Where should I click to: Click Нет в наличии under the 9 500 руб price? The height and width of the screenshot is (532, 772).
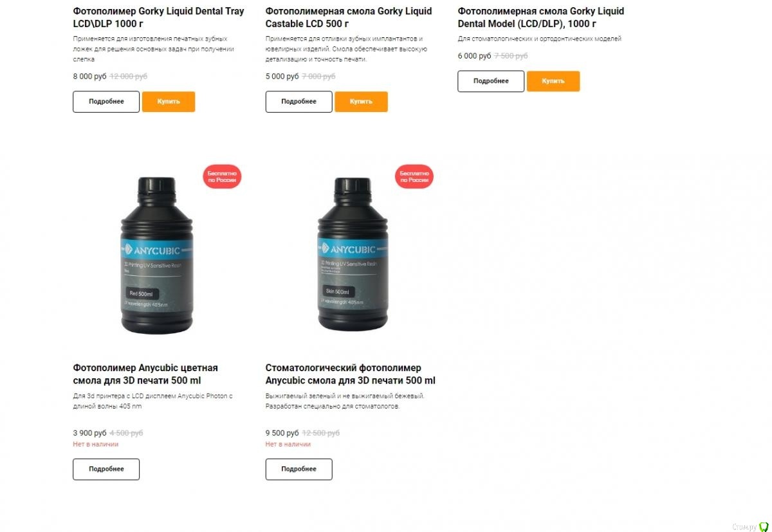(288, 445)
